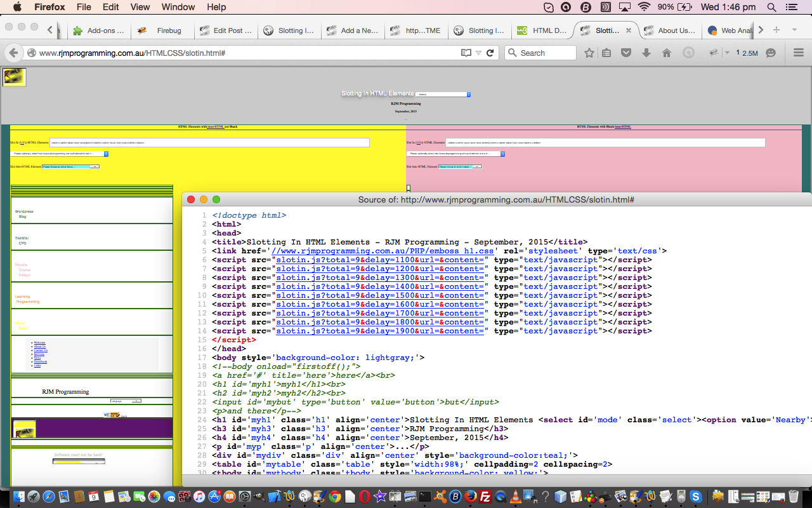Open Notification Center icon
The width and height of the screenshot is (812, 508).
[790, 7]
